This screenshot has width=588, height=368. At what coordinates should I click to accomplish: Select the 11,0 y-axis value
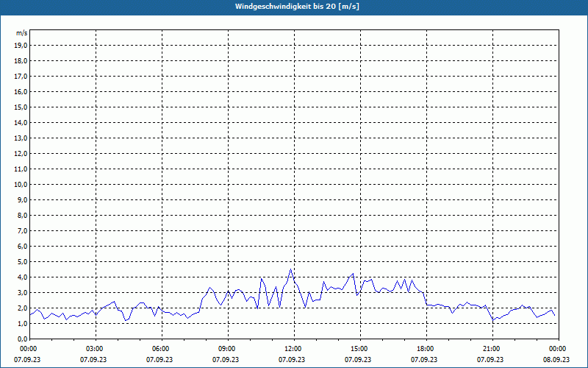21,169
